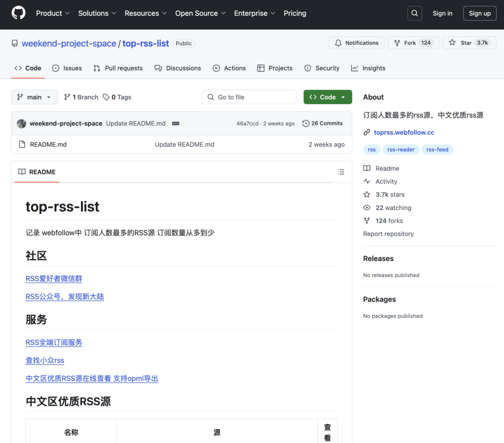504x443 pixels.
Task: Visit the toprss.webfollow.cc website link
Action: [404, 132]
